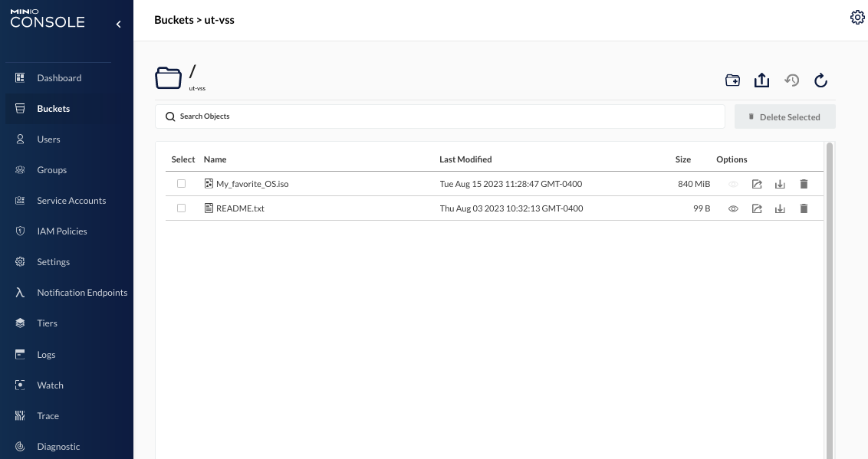The height and width of the screenshot is (459, 868).
Task: Focus the Search Objects field
Action: coord(440,116)
